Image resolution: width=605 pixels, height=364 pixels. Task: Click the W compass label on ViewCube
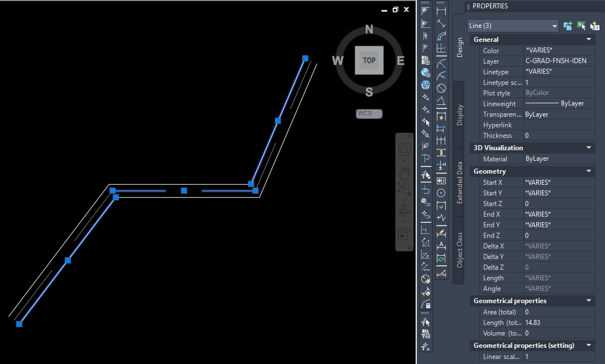[337, 60]
